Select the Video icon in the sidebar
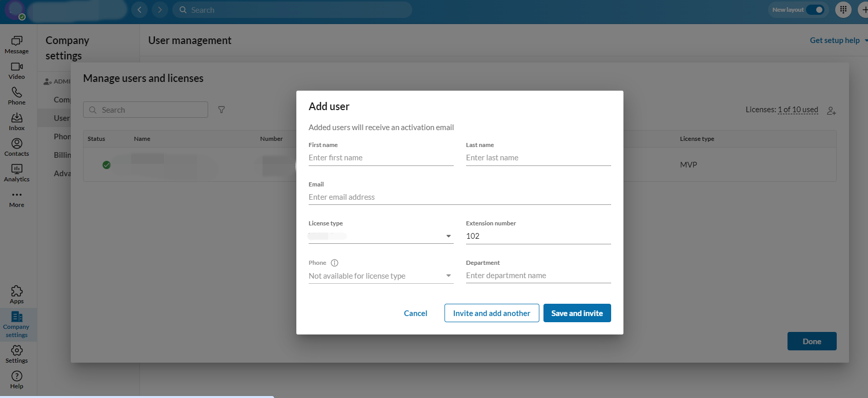Viewport: 868px width, 398px height. coord(16,71)
